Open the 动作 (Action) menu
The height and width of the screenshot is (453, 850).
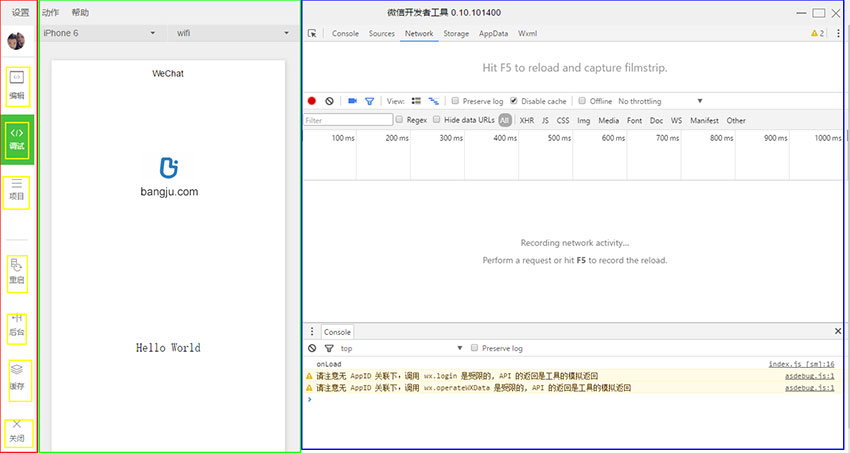(51, 13)
